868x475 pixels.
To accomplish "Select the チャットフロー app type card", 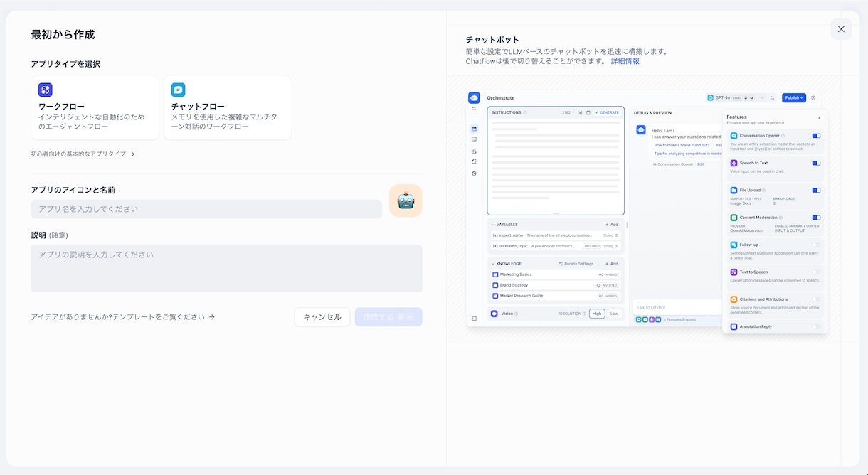I will click(x=228, y=107).
